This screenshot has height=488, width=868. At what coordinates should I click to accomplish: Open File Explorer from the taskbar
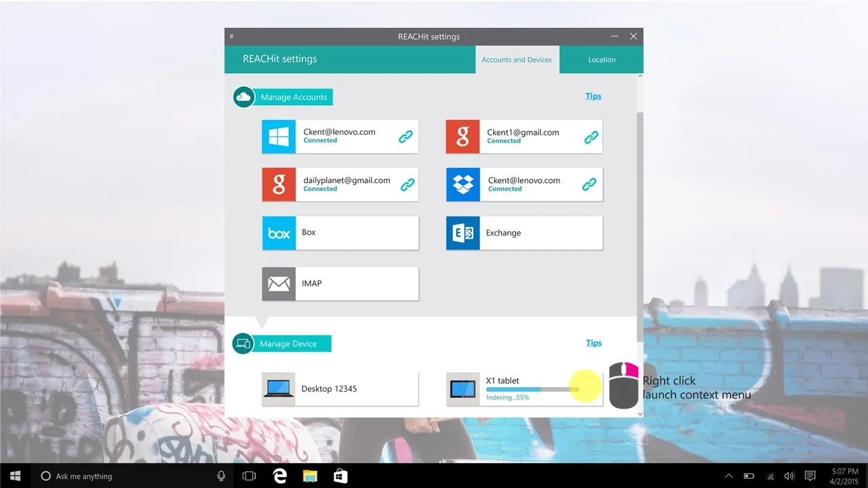(x=310, y=476)
